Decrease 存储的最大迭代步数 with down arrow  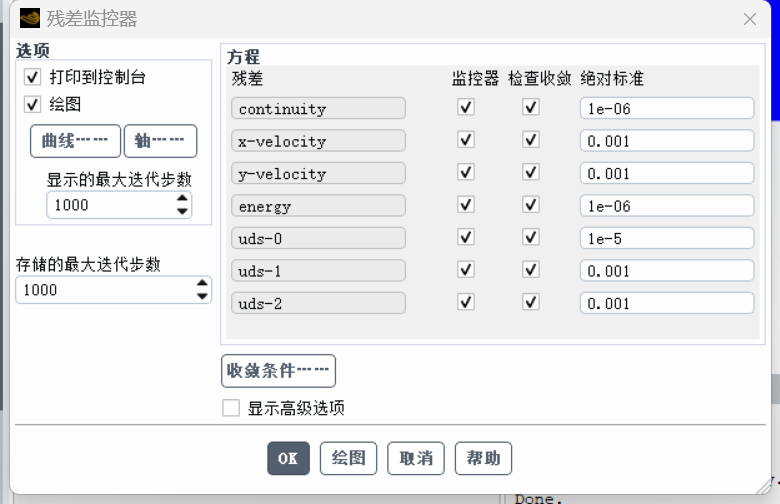tap(203, 296)
